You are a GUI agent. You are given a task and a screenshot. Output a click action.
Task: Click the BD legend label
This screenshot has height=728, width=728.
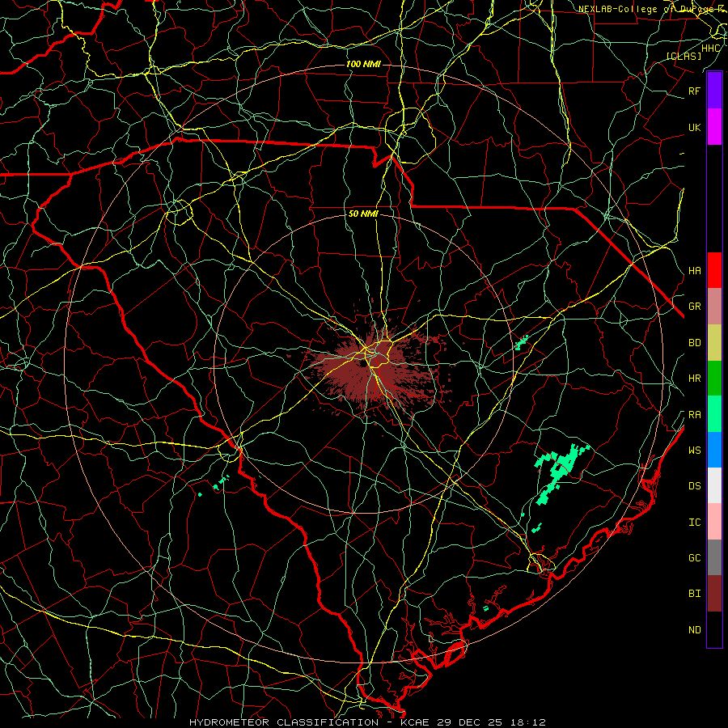[694, 343]
